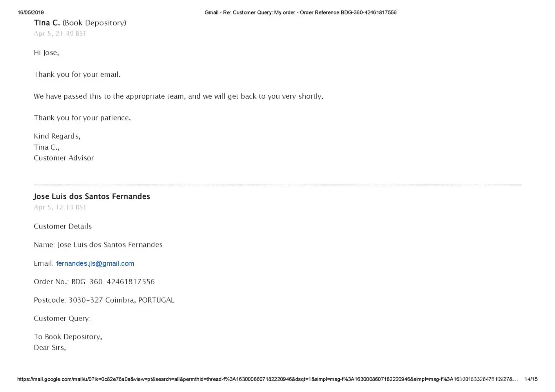Viewport: 555px width, 392px height.
Task: Click the Apr 5, 21:49 BST timestamp
Action: click(60, 34)
